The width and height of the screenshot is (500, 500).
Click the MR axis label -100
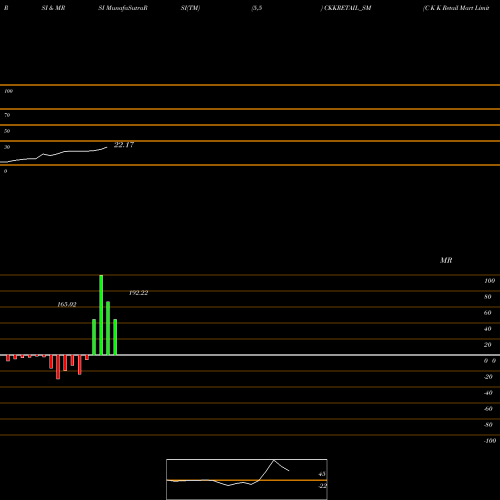pos(490,441)
